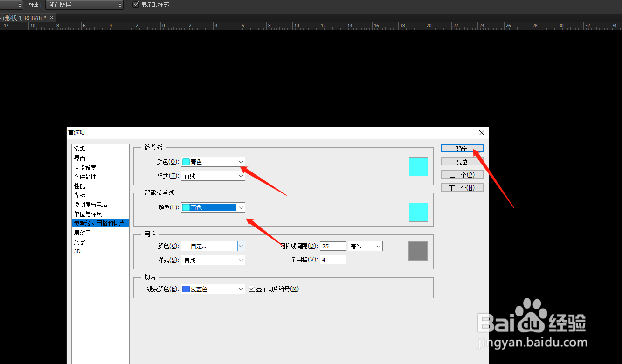Viewport: 622px width, 364px height.
Task: Click the 上一个(P) button
Action: pyautogui.click(x=462, y=174)
